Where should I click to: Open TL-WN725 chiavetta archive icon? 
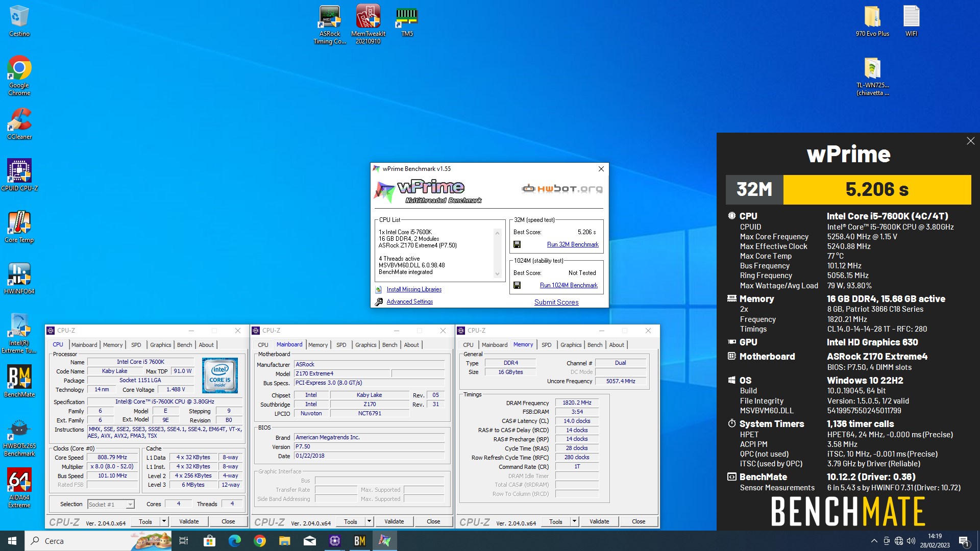tap(872, 77)
